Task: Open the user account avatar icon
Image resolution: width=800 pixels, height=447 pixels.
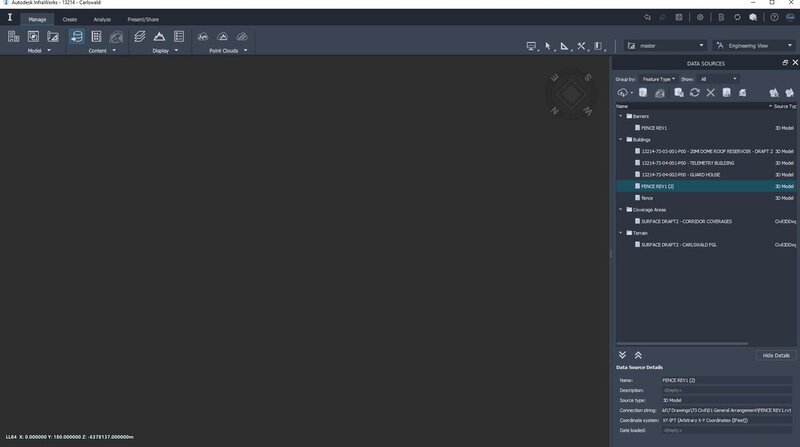Action: point(790,17)
